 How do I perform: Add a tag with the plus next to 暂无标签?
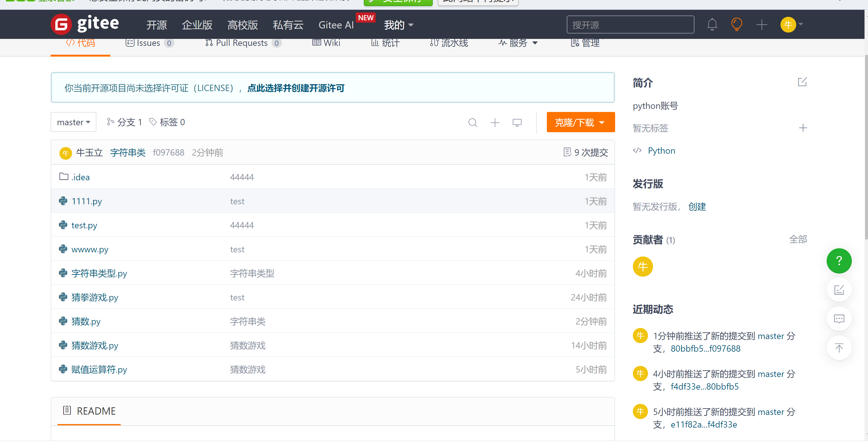[803, 128]
